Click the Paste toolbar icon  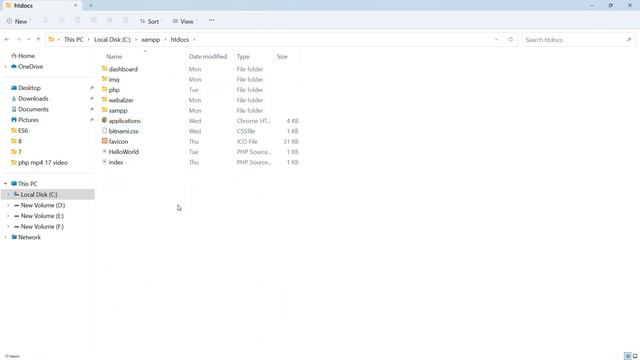(x=78, y=21)
